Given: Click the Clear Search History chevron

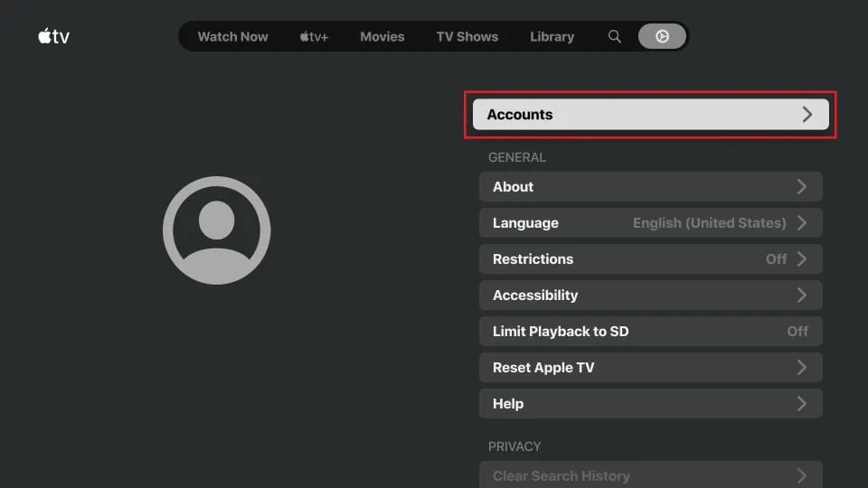Looking at the screenshot, I should point(802,476).
